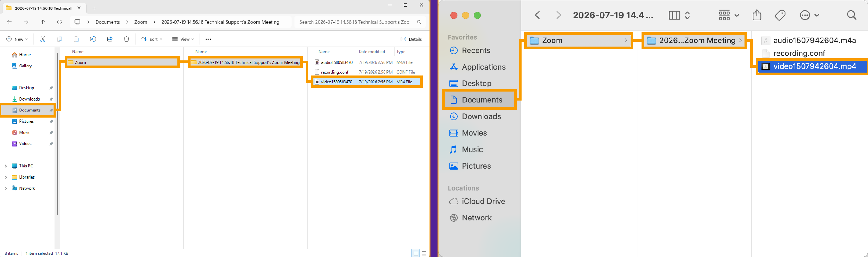Screen dimensions: 868x257
Task: Expand This PC in navigation pane
Action: pyautogui.click(x=6, y=166)
